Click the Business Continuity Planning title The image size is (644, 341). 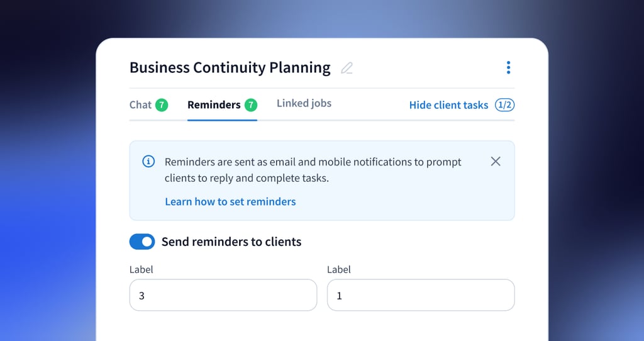click(230, 67)
